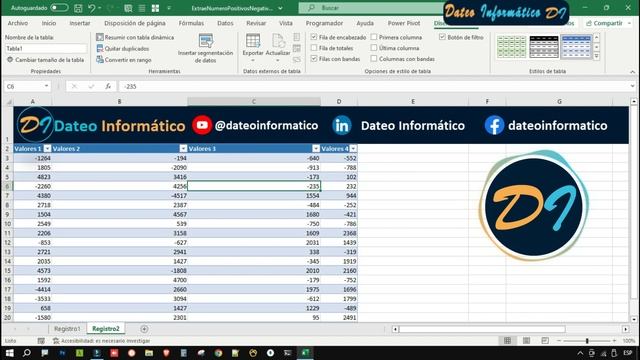
Task: Collapse the ribbon
Action: [632, 71]
